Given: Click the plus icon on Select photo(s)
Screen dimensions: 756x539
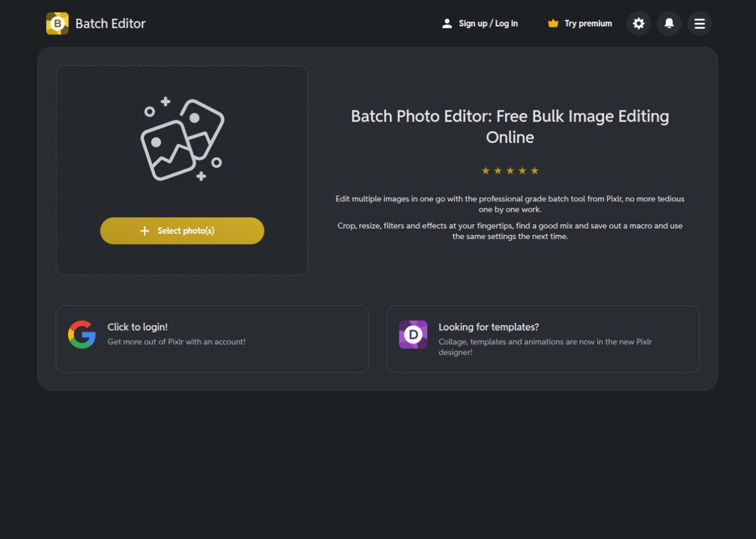Looking at the screenshot, I should (x=145, y=231).
